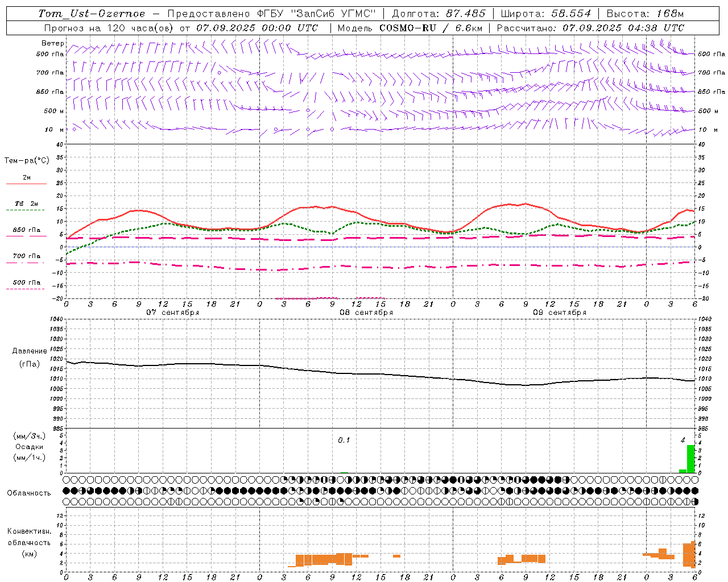
Task: Click the tall green precipitation bar
Action: 691,459
